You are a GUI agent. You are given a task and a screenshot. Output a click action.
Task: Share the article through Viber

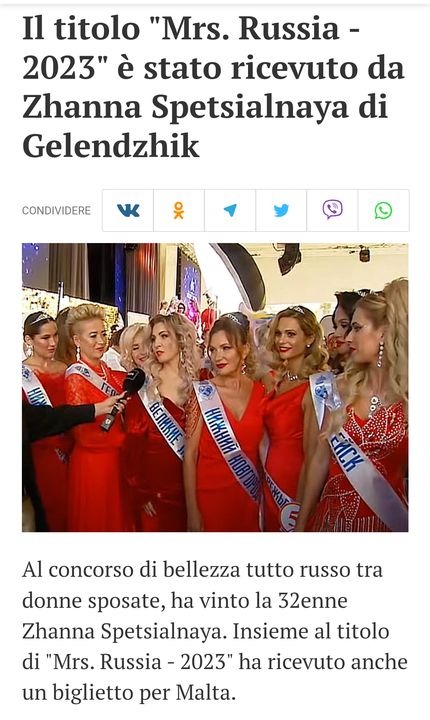tap(332, 210)
